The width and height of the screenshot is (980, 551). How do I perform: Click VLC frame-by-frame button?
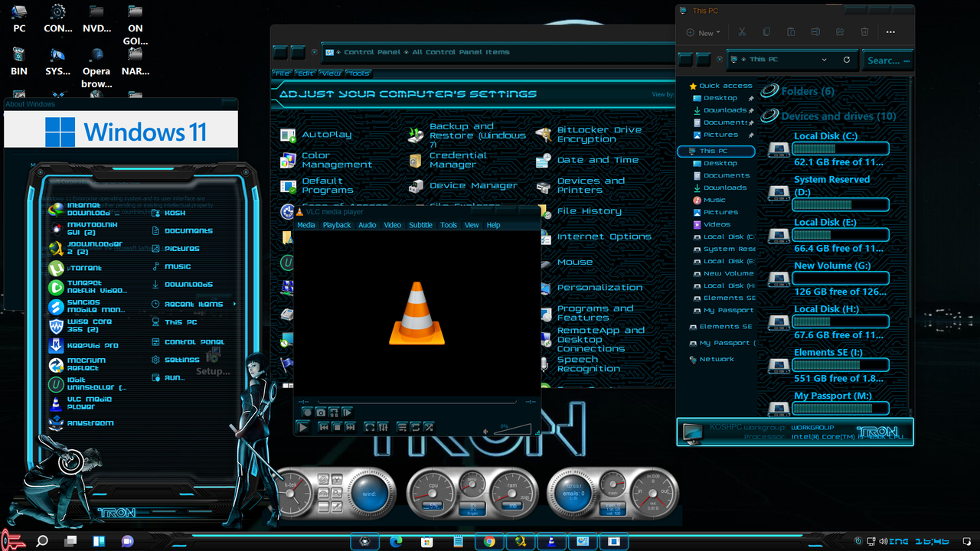(x=347, y=412)
